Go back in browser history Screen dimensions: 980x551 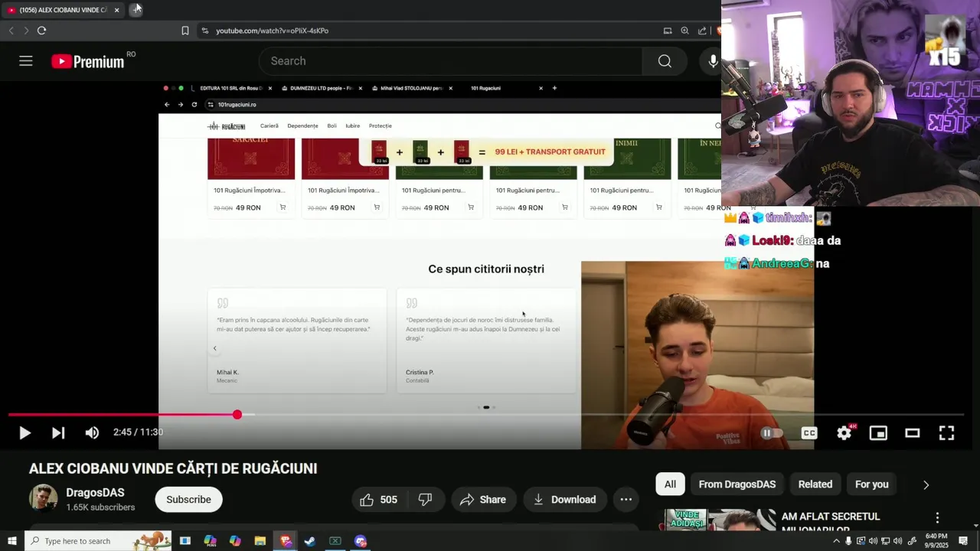[x=11, y=31]
